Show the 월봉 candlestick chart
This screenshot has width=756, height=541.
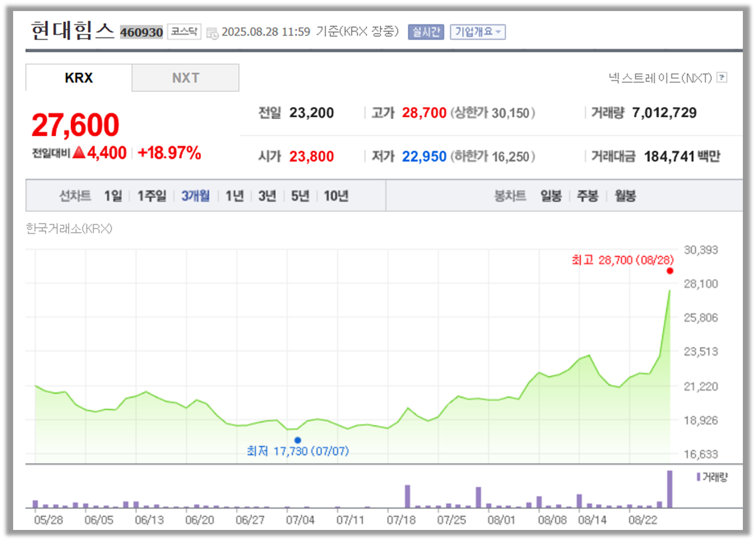pyautogui.click(x=626, y=196)
